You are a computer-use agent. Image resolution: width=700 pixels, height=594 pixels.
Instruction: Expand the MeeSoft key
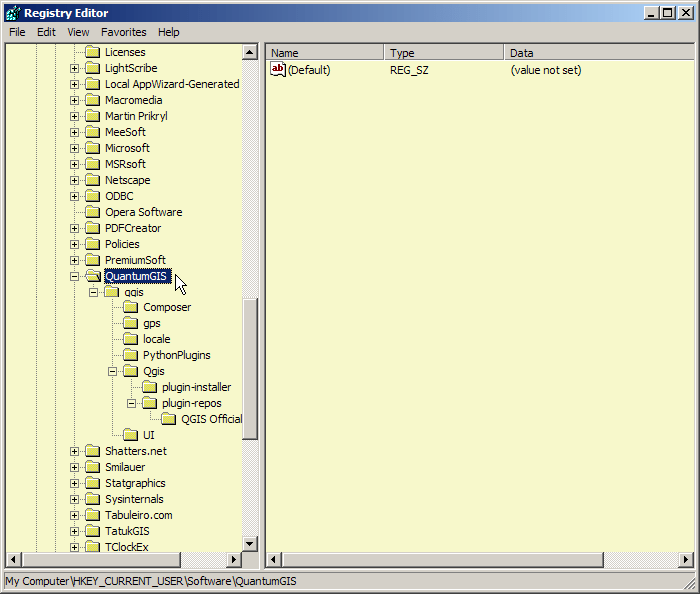point(74,132)
